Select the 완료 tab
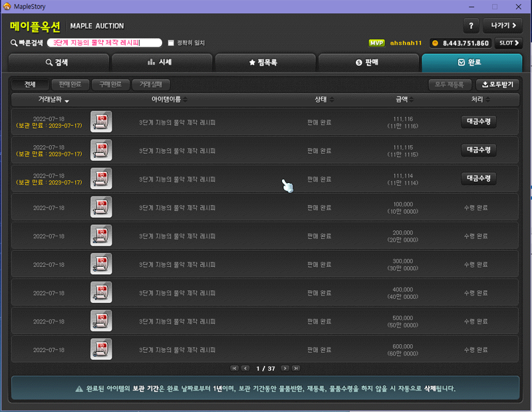 pos(471,63)
